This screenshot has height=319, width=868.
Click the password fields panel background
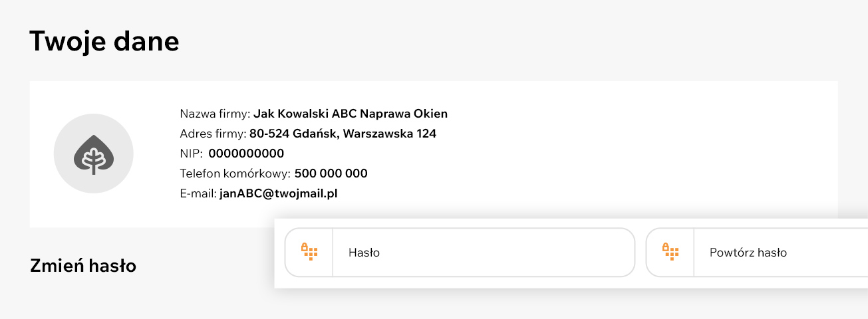572,282
